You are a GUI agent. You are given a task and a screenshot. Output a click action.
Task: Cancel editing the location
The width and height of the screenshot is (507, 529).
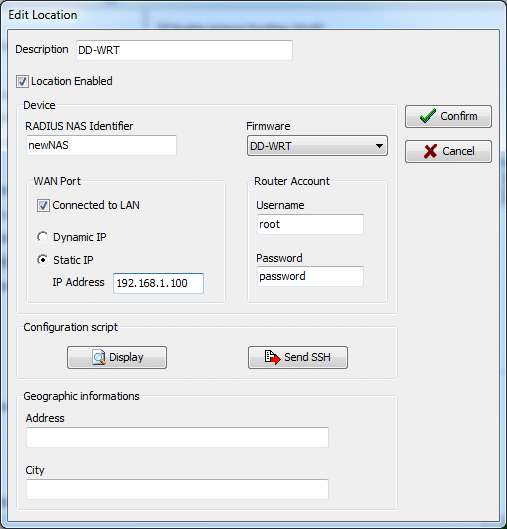448,151
